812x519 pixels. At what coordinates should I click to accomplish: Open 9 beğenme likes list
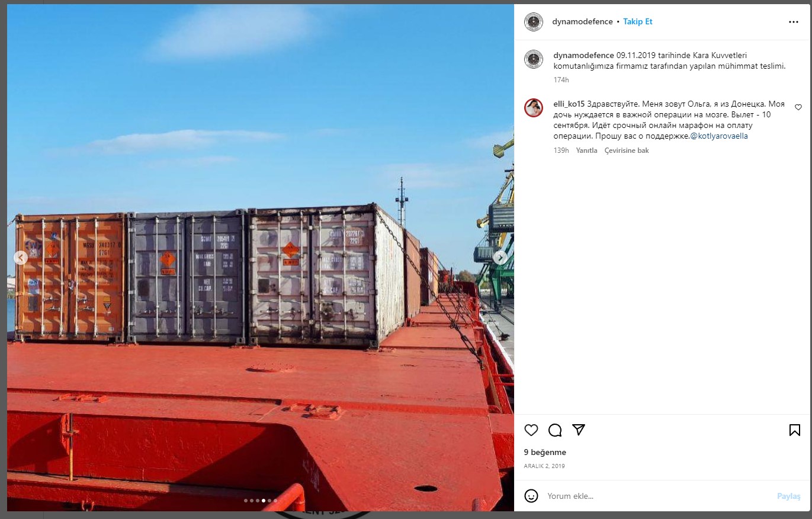point(545,453)
